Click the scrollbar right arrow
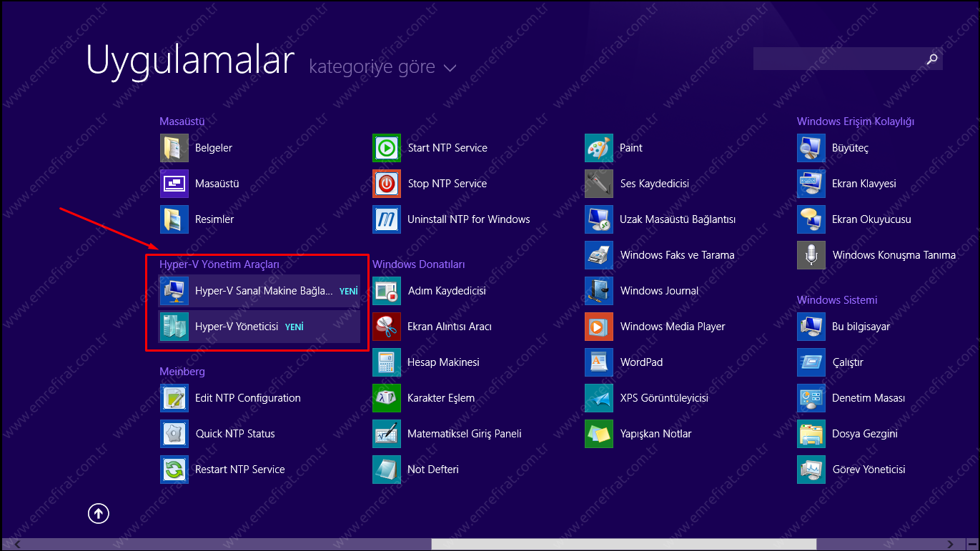Image resolution: width=980 pixels, height=551 pixels. click(950, 545)
